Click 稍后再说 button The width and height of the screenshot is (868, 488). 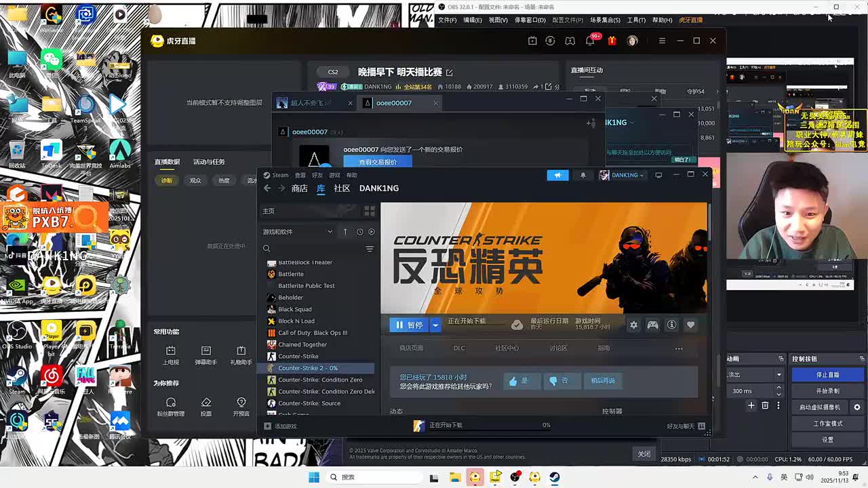(603, 381)
